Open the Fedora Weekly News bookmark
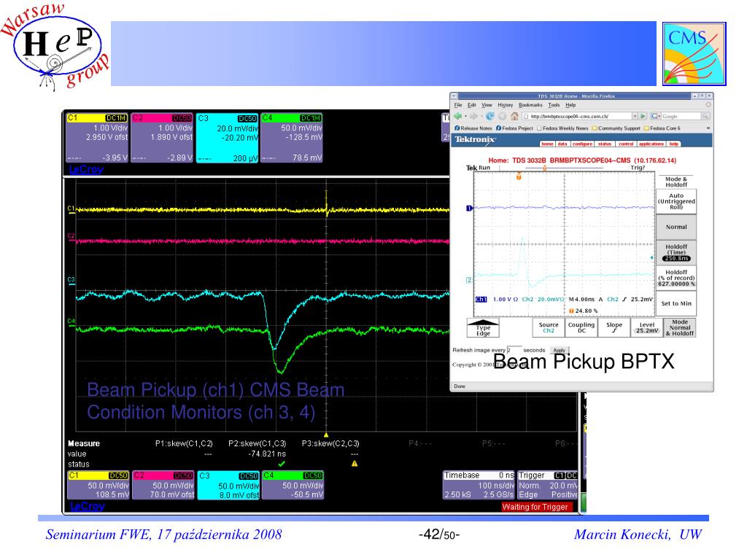Viewport: 747px width, 560px height. coord(562,128)
